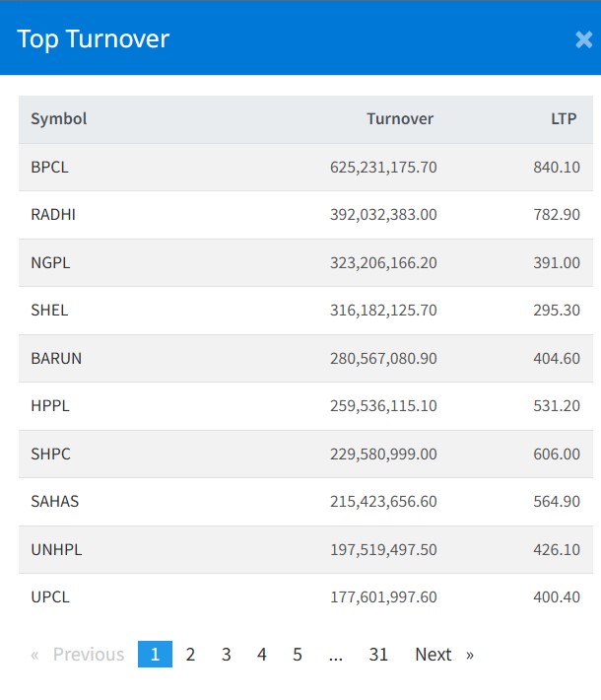Sort by Symbol column header

(59, 119)
